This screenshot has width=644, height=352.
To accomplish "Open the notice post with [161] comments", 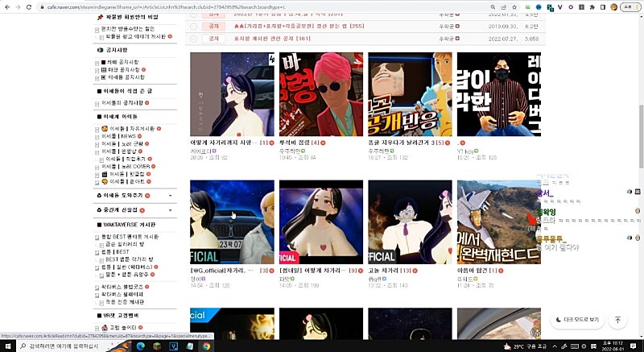I will [272, 39].
